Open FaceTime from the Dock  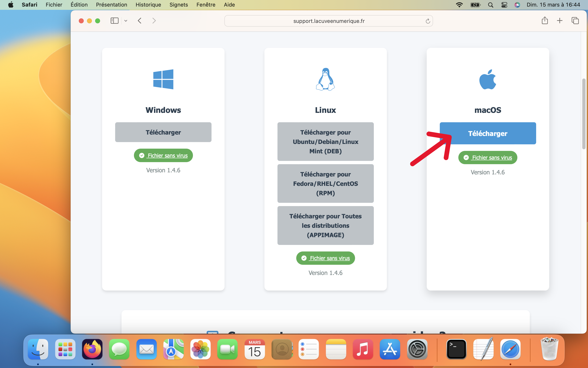point(227,349)
